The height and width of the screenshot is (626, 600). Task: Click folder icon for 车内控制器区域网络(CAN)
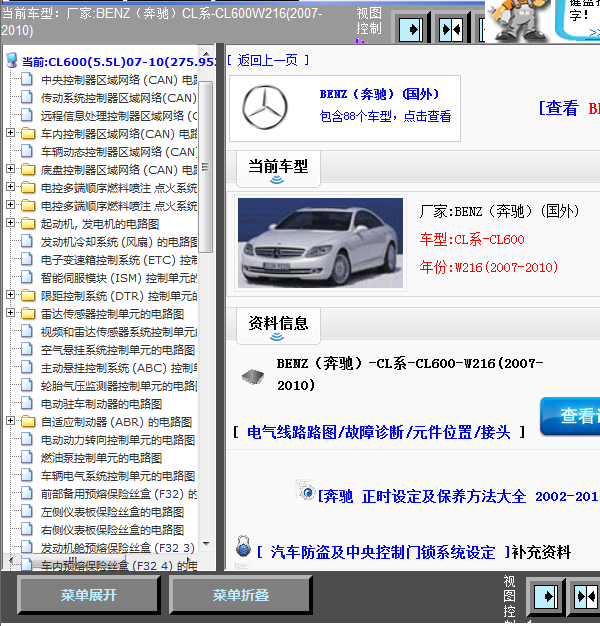28,134
